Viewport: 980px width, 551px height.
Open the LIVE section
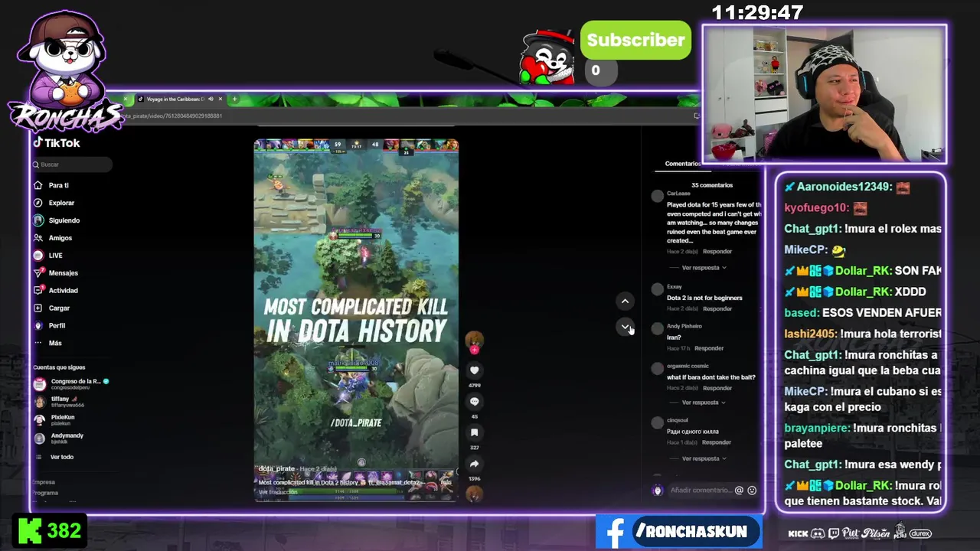coord(48,256)
